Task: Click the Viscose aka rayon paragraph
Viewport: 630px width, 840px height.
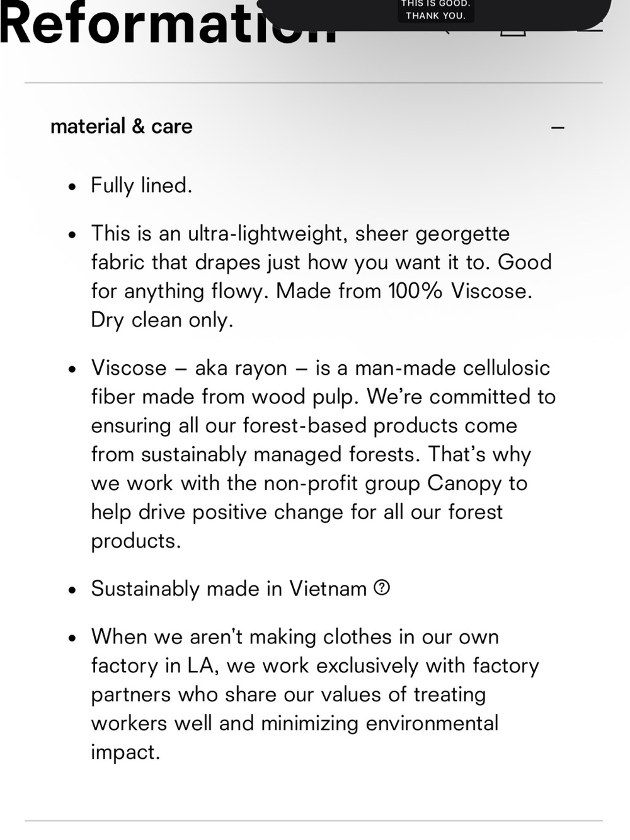Action: click(323, 454)
